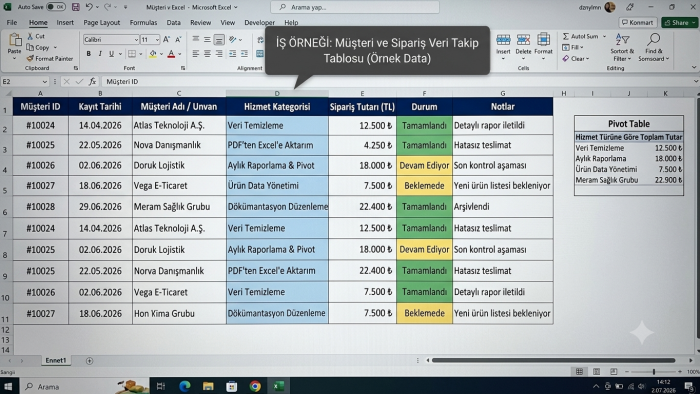Switch to the Formulas tab
The image size is (700, 394).
[143, 22]
